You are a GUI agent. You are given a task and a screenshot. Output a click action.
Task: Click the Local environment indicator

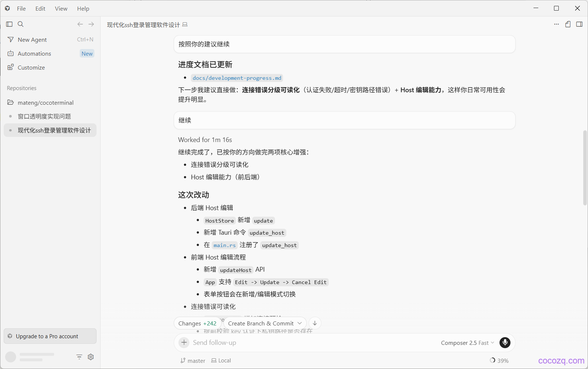tap(221, 361)
